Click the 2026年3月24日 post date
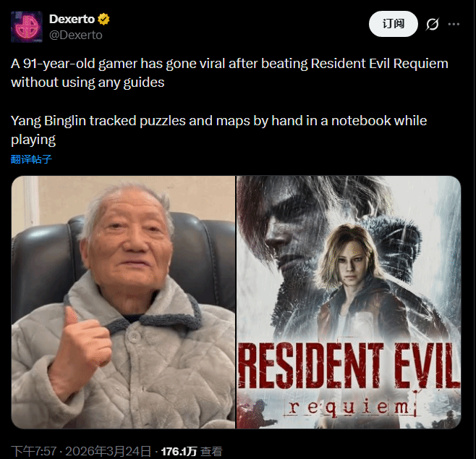Screen dimensions: 476x459 [x=108, y=452]
